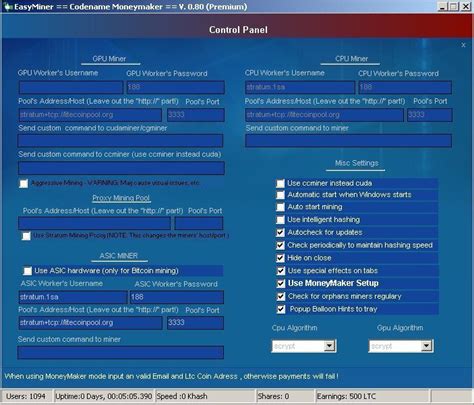Click the CPU Miner section heading
This screenshot has height=405, width=474.
coord(351,59)
